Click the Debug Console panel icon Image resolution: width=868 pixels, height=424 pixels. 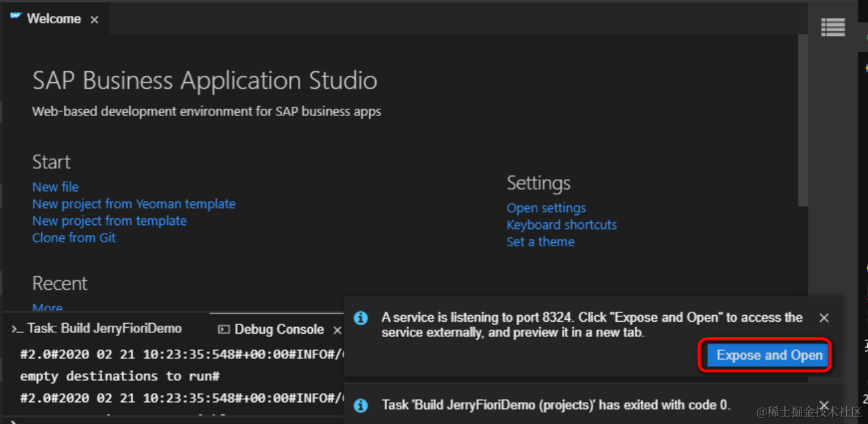[x=224, y=330]
